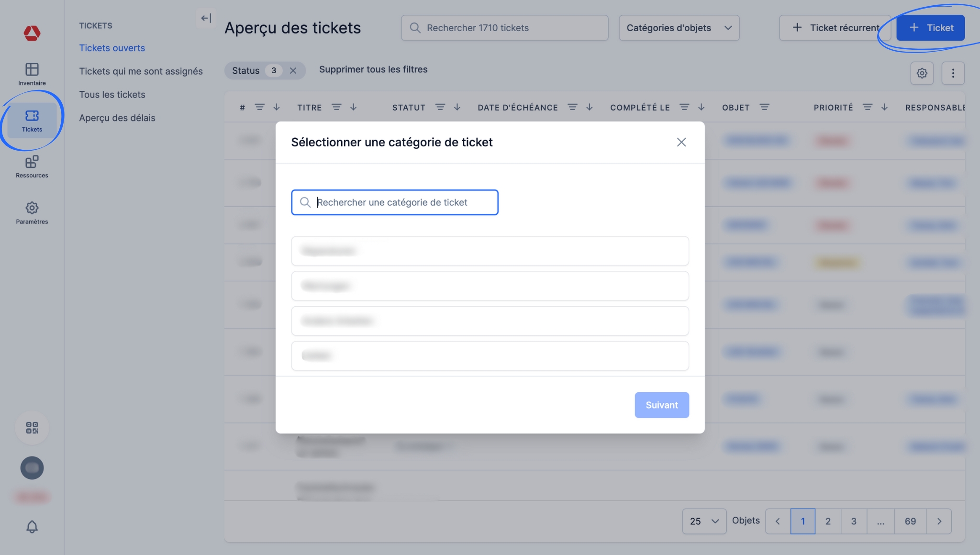Open notifications bell icon
Screen dimensions: 980x555
pos(32,527)
